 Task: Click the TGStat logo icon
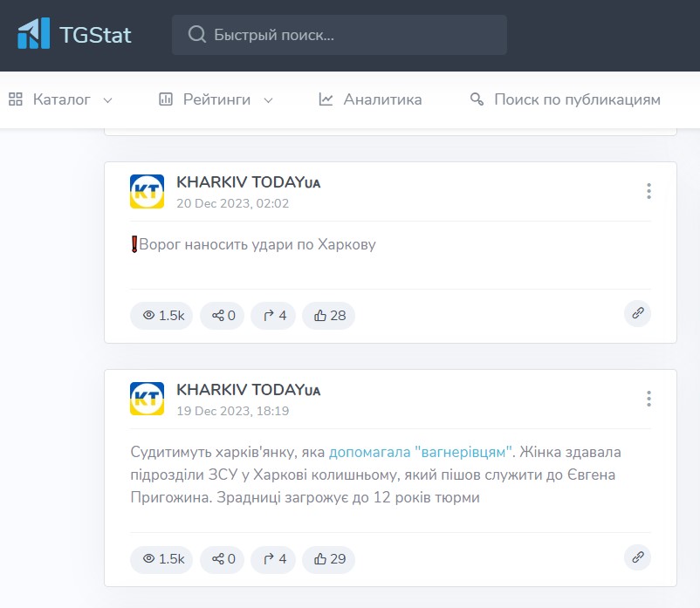33,33
